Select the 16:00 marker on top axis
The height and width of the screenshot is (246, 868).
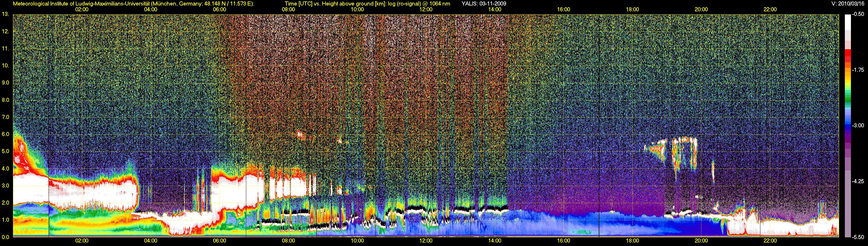point(563,10)
